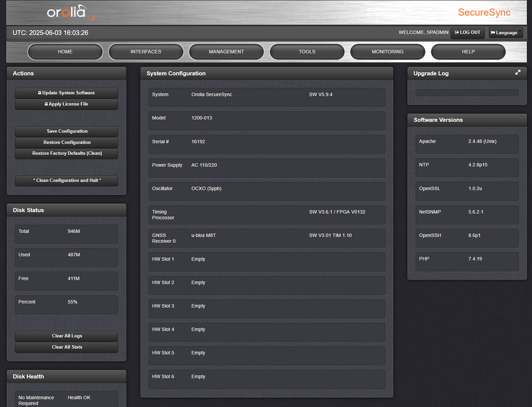The height and width of the screenshot is (407, 532).
Task: Click u-blox M8T receiver value
Action: (x=203, y=235)
